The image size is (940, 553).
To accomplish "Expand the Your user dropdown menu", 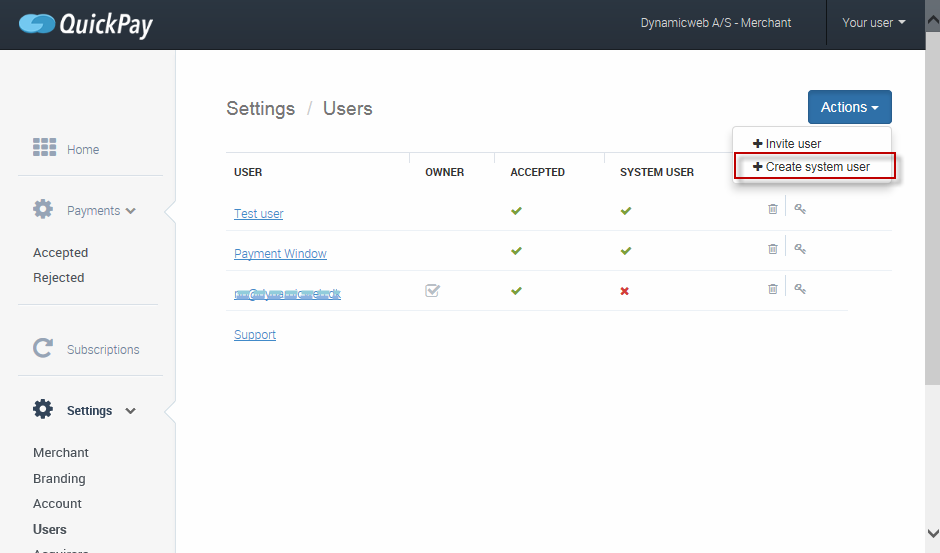I will click(873, 23).
